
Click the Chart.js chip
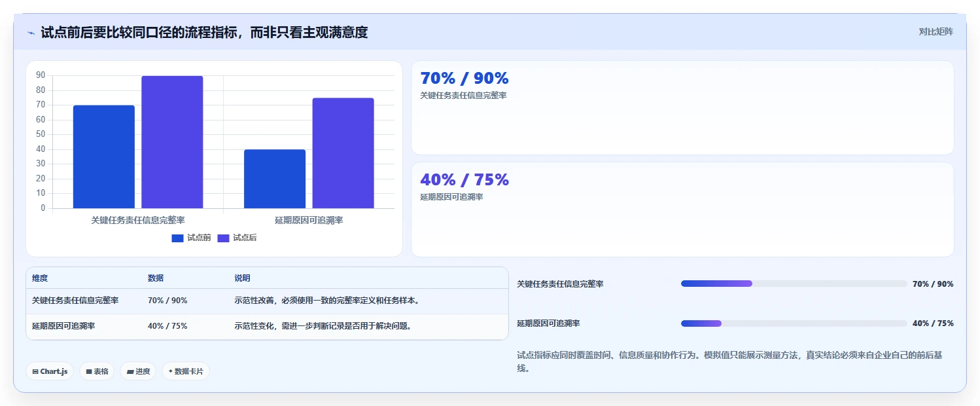[x=50, y=371]
